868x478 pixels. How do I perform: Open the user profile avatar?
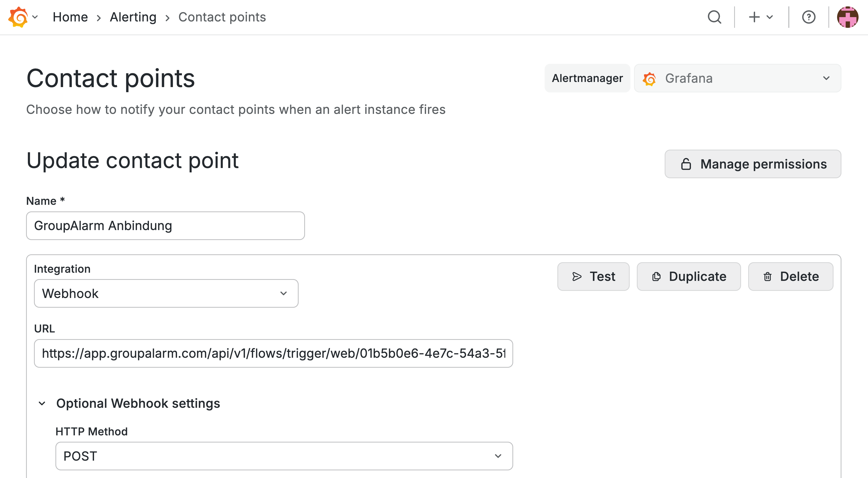click(x=847, y=17)
